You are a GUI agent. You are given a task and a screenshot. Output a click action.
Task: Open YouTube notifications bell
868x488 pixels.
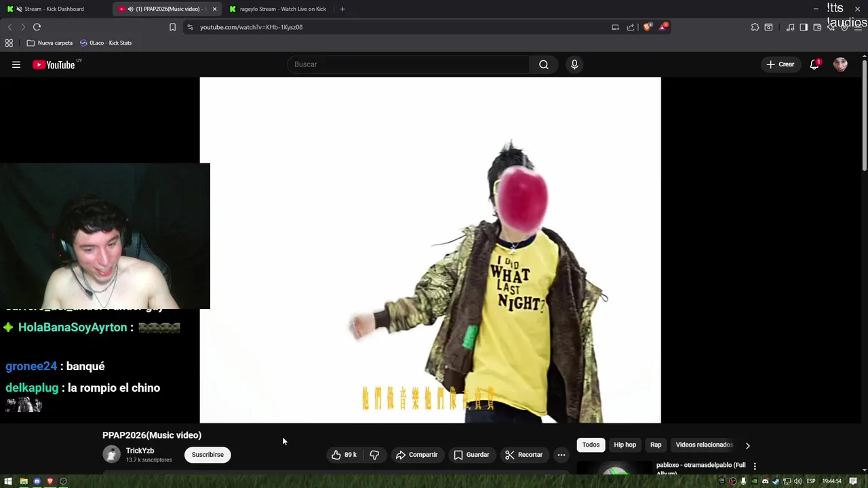coord(814,64)
